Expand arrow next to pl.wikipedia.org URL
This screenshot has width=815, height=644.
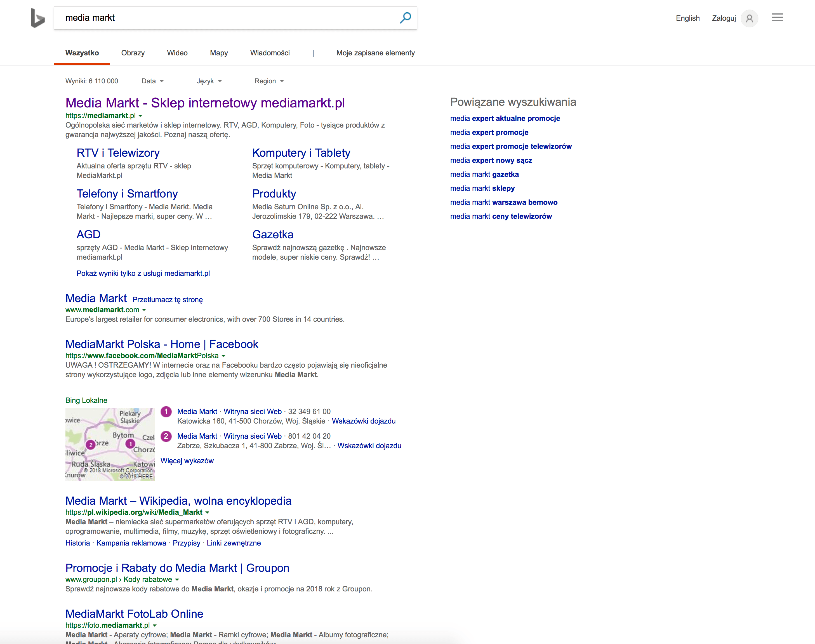(x=207, y=513)
